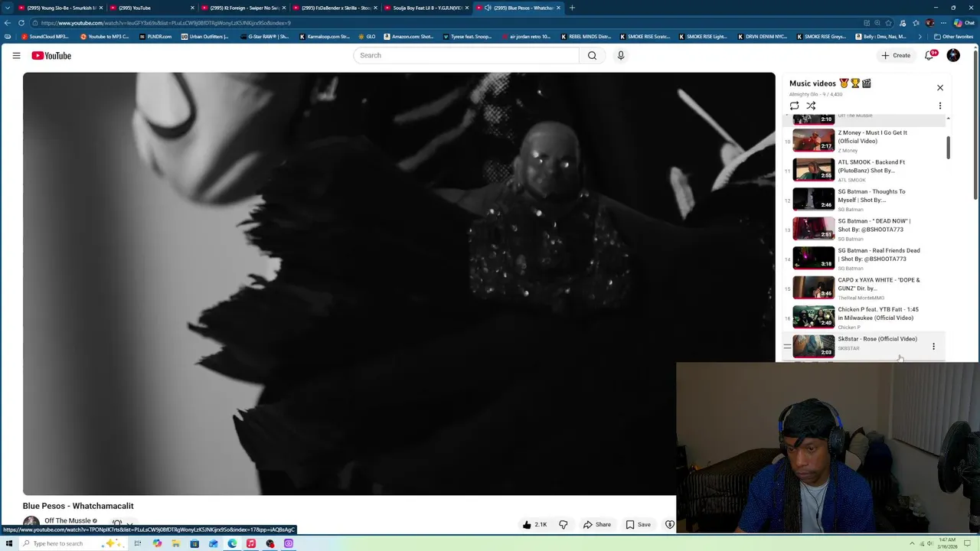980x551 pixels.
Task: Activate voice search microphone
Action: click(621, 55)
